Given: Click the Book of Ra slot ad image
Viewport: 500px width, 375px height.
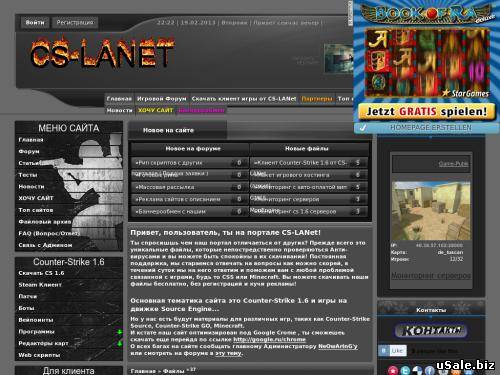Looking at the screenshot, I should pyautogui.click(x=427, y=63).
